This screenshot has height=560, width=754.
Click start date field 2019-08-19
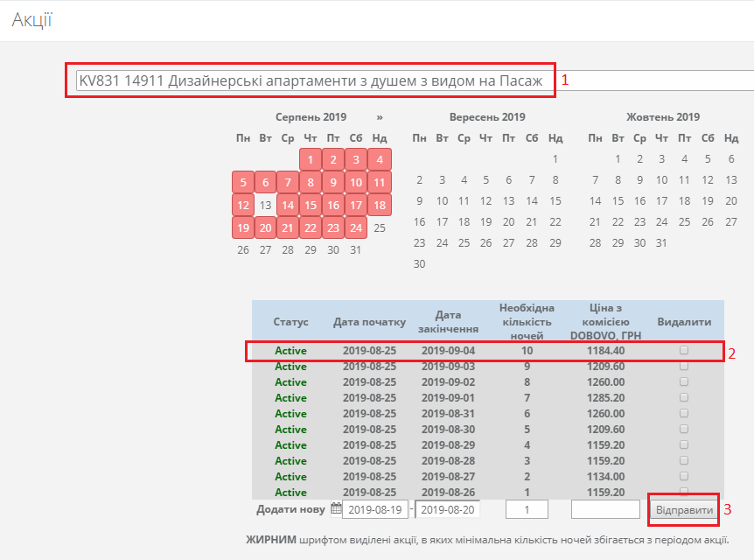pos(375,509)
